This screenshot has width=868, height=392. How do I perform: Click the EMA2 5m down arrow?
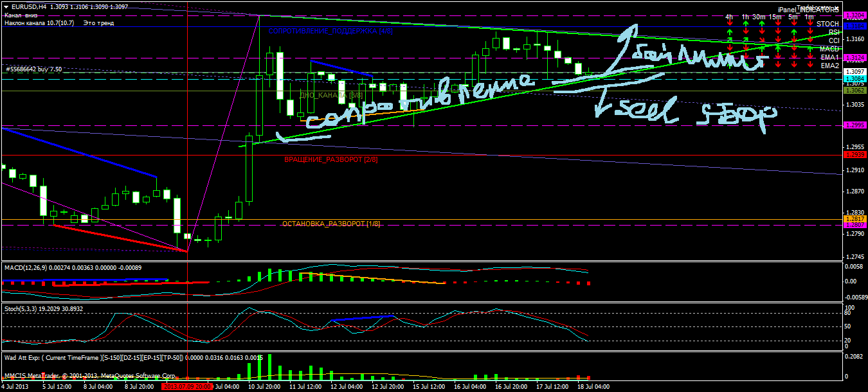click(794, 65)
